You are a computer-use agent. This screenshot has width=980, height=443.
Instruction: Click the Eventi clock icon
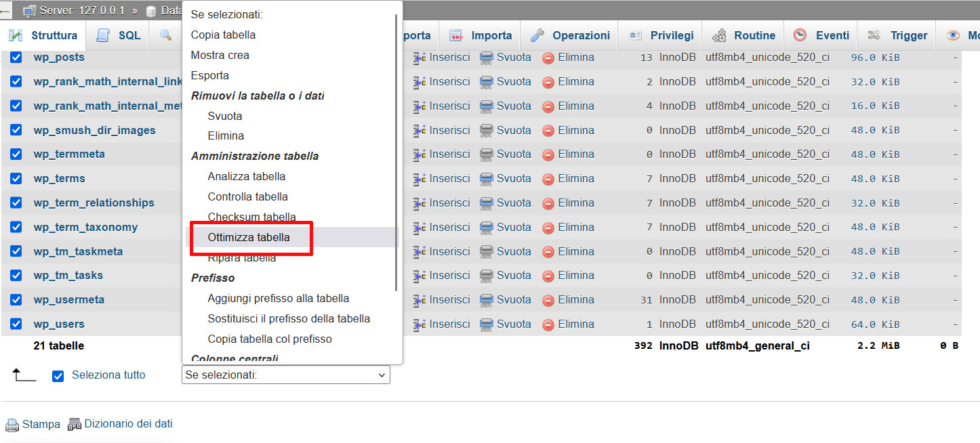(801, 35)
